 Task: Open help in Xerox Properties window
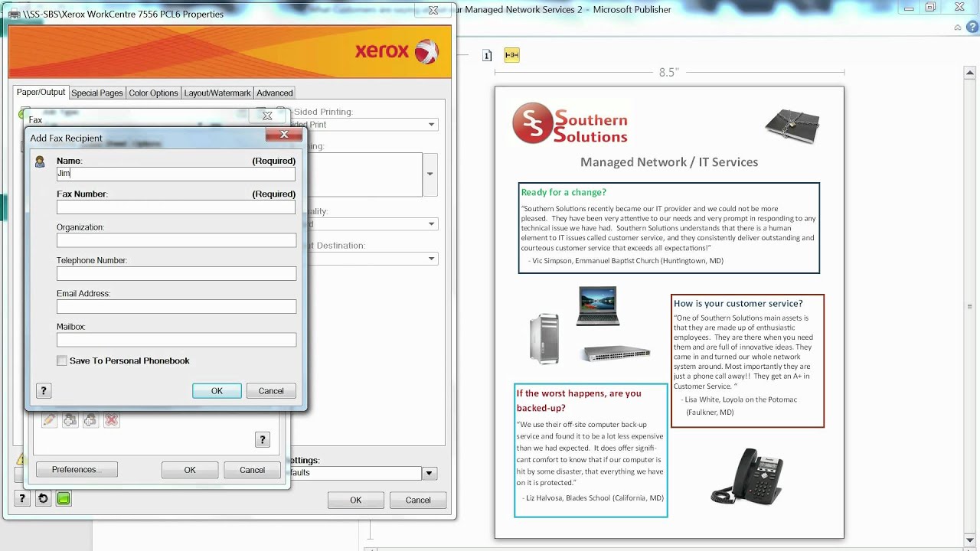tap(22, 498)
